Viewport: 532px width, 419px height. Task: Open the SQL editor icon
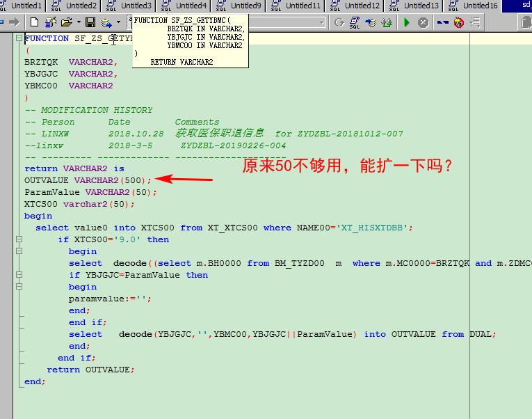tap(354, 23)
